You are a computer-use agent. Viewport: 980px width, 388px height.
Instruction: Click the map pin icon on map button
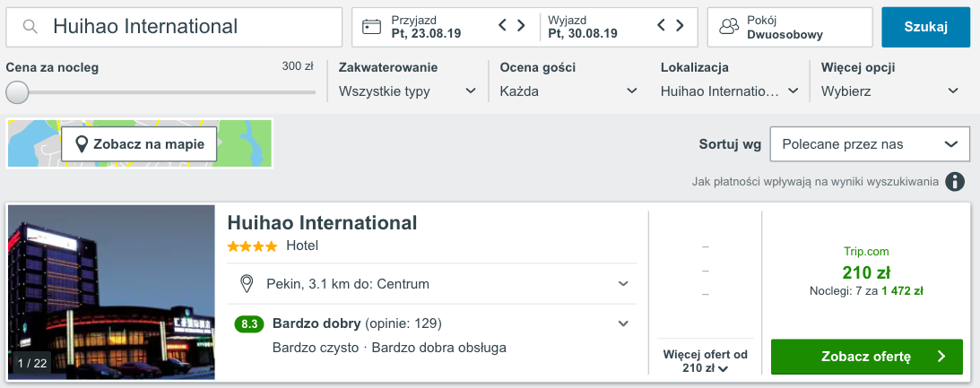tap(82, 144)
